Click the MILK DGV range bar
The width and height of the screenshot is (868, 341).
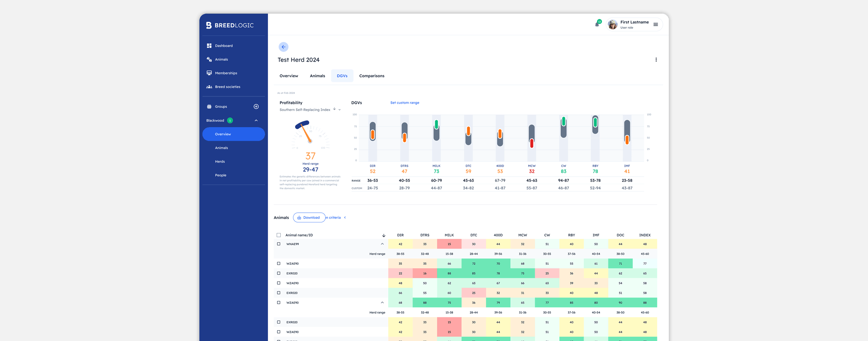(x=436, y=130)
